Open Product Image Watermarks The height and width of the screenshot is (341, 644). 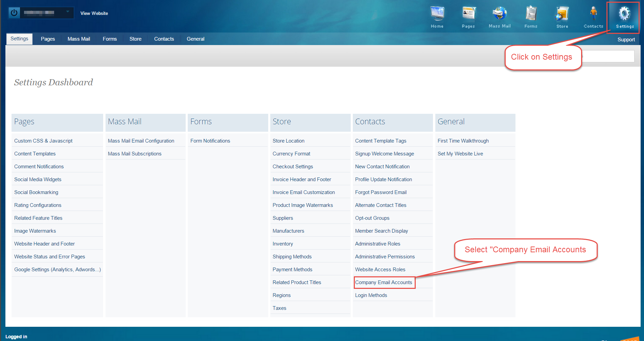point(303,205)
